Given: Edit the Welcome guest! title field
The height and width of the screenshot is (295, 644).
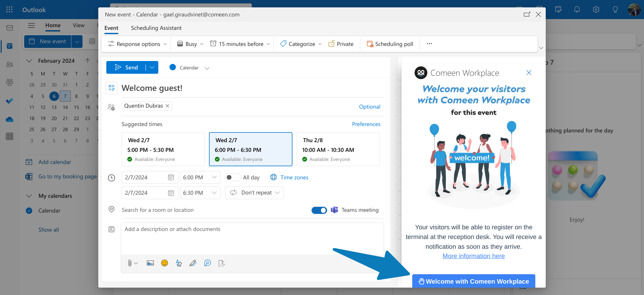Looking at the screenshot, I should (x=253, y=88).
